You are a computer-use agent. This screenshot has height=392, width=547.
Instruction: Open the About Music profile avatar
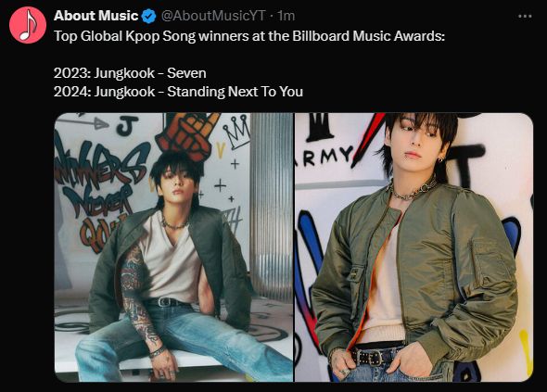tap(28, 25)
